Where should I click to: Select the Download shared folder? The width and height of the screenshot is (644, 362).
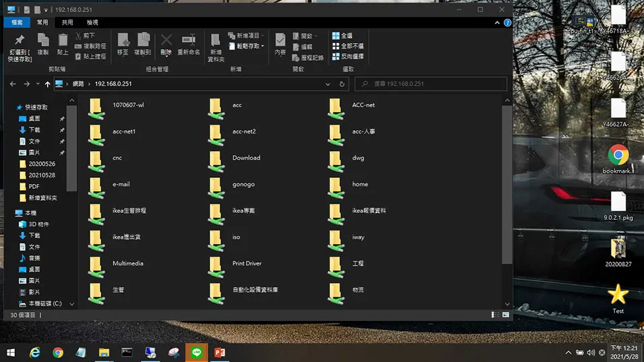pyautogui.click(x=235, y=160)
